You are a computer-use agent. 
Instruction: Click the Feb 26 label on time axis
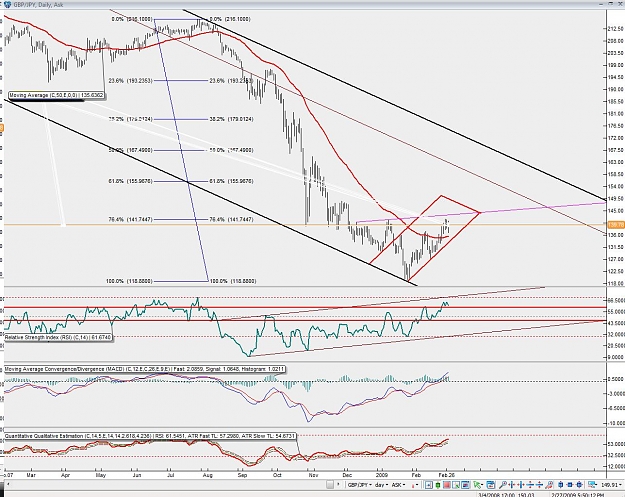coord(446,475)
